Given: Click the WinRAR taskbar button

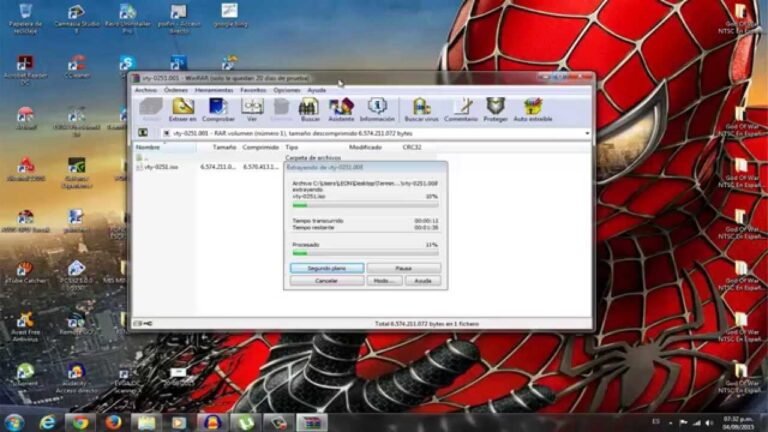Looking at the screenshot, I should pyautogui.click(x=312, y=422).
